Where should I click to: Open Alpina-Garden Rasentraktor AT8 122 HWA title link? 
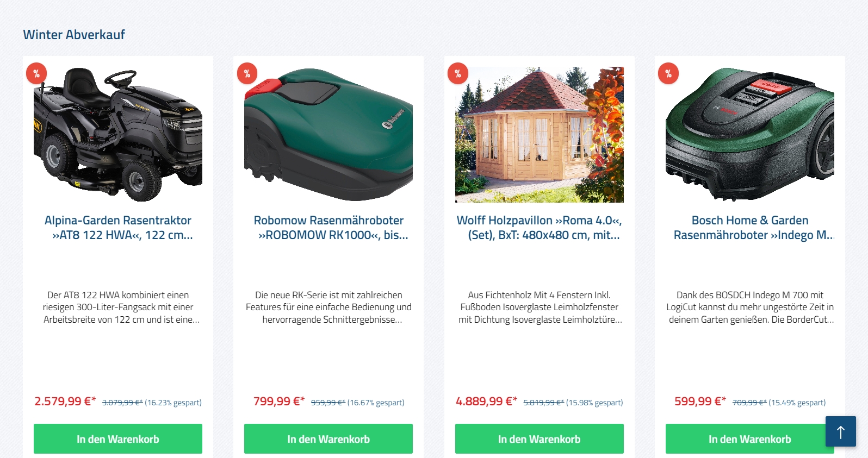118,228
